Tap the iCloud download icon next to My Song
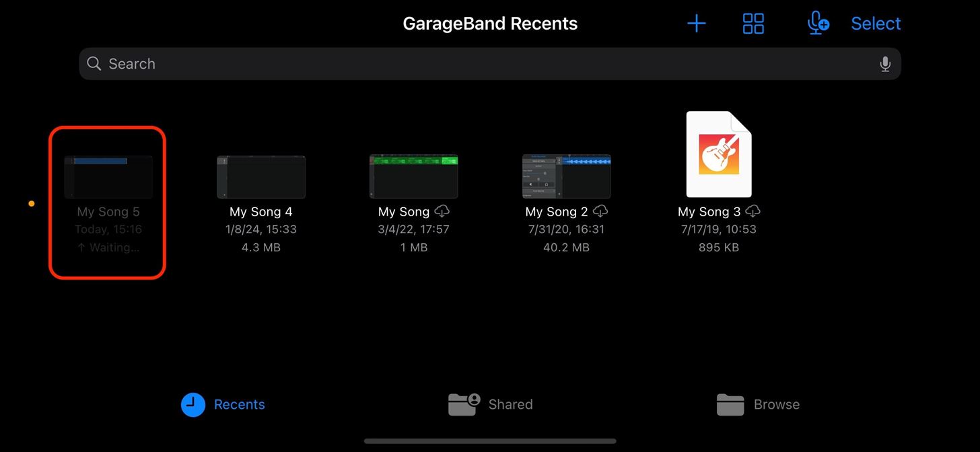The width and height of the screenshot is (980, 452). click(442, 211)
